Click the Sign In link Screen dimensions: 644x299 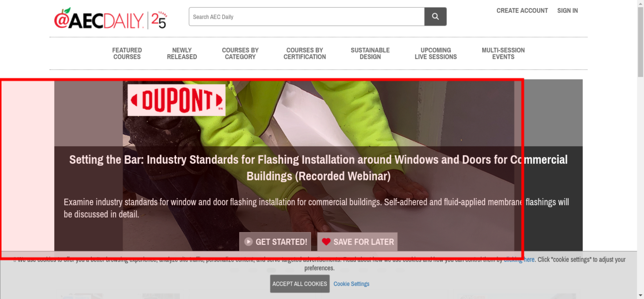coord(567,11)
